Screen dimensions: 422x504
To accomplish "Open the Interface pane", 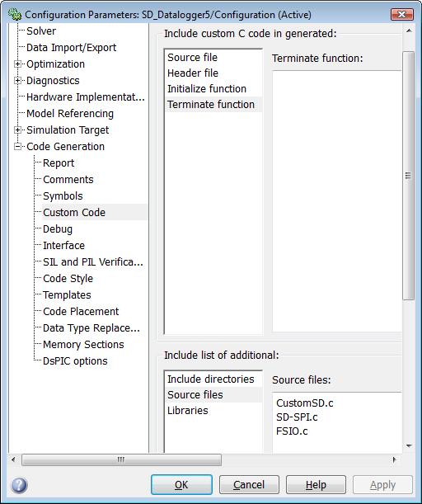I will (x=64, y=245).
